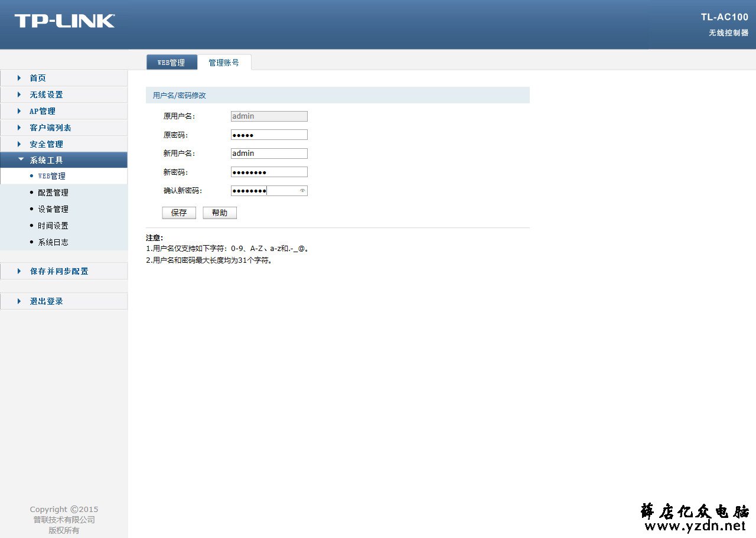Click the TL-AC100 model text
Image resolution: width=756 pixels, height=538 pixels.
point(725,17)
